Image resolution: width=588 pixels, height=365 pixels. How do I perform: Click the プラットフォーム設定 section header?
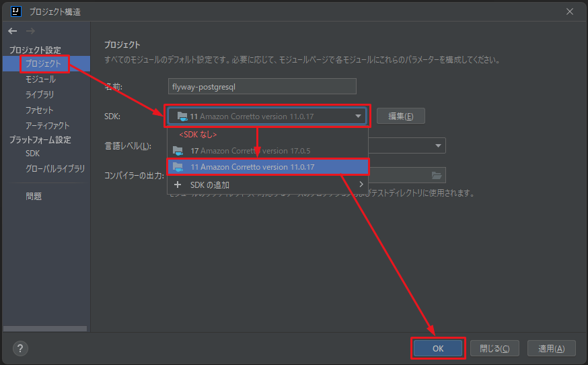click(40, 139)
